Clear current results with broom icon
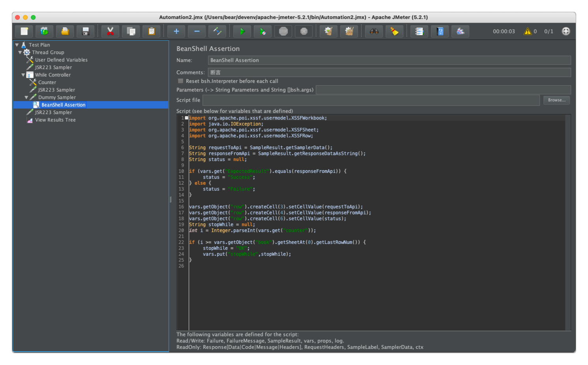Viewport: 588px width, 365px height. (329, 31)
